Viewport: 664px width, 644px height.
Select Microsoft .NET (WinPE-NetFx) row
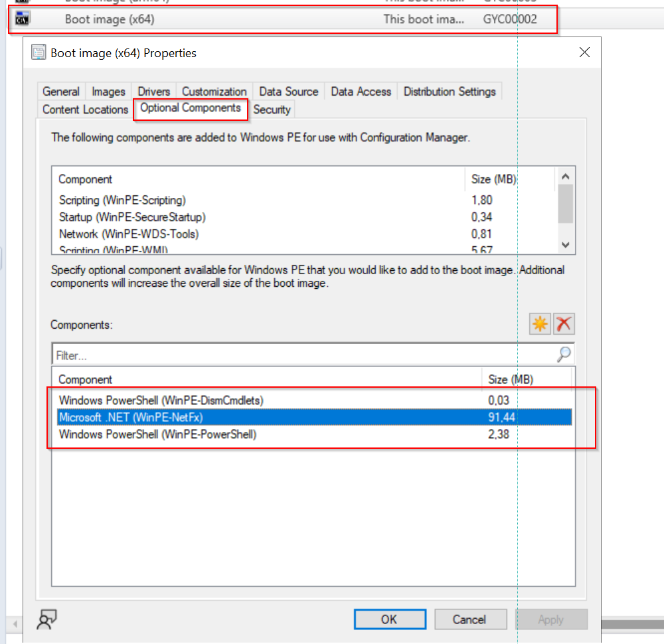(314, 417)
